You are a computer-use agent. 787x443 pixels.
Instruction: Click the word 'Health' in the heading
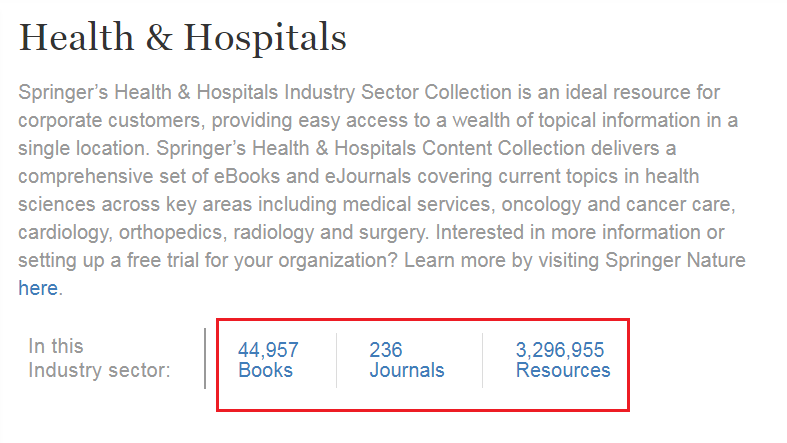[76, 37]
